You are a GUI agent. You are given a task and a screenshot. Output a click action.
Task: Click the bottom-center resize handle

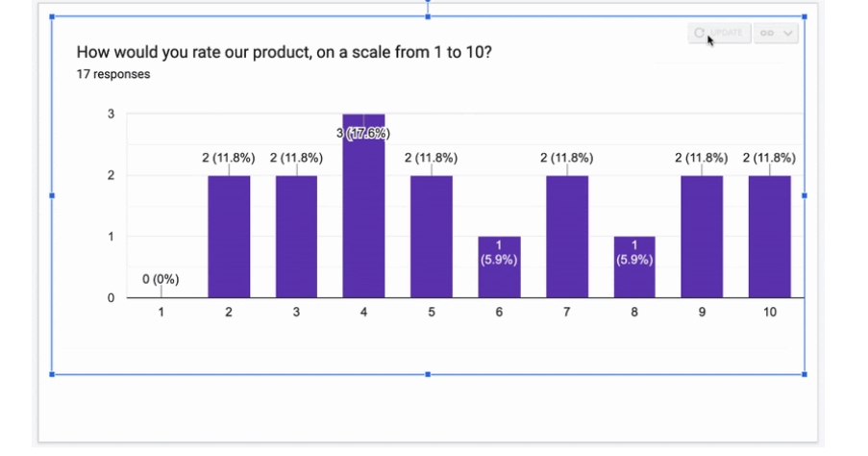(428, 374)
